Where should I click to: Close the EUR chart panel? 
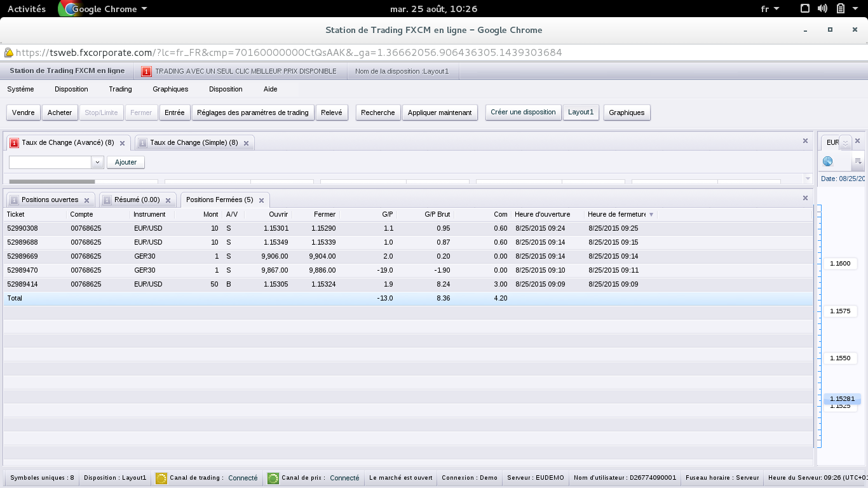pyautogui.click(x=857, y=141)
